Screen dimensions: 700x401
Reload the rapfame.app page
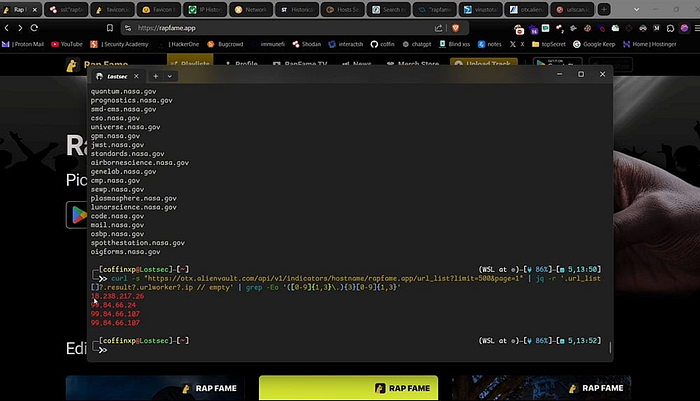pyautogui.click(x=34, y=28)
